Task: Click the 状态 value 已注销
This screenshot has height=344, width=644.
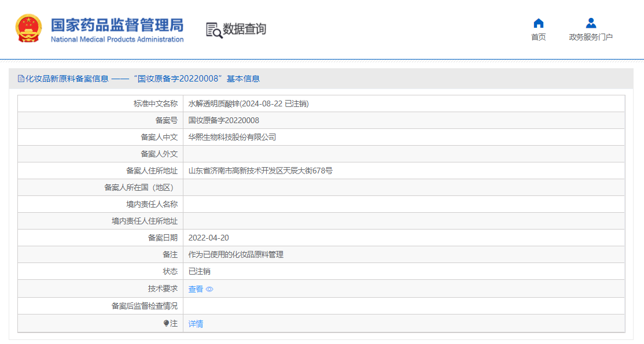Action: click(198, 271)
